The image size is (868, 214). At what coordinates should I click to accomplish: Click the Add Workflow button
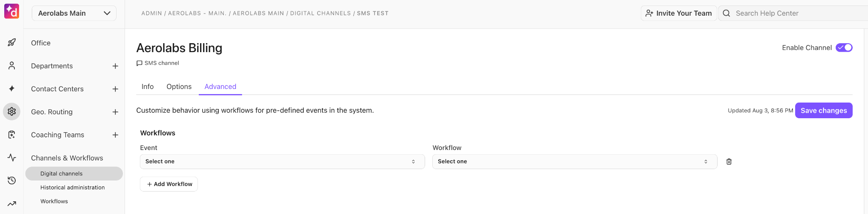169,184
